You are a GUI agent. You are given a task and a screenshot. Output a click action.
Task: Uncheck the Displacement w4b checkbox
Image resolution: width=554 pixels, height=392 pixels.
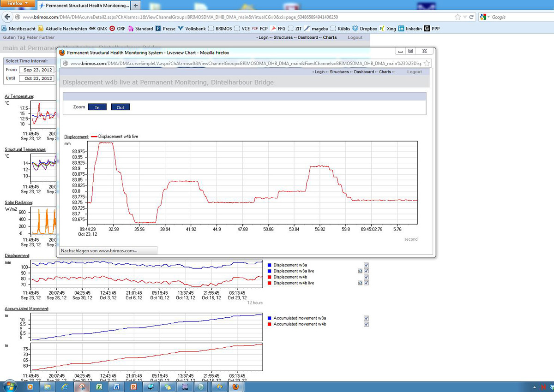366,277
